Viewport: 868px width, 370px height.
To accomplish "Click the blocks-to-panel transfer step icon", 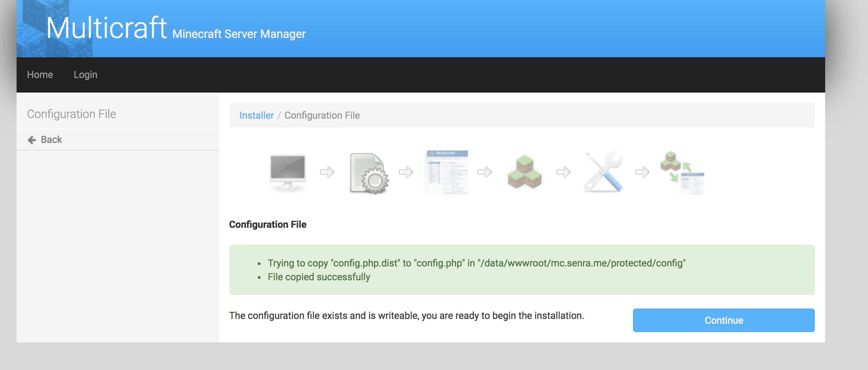I will click(x=682, y=172).
